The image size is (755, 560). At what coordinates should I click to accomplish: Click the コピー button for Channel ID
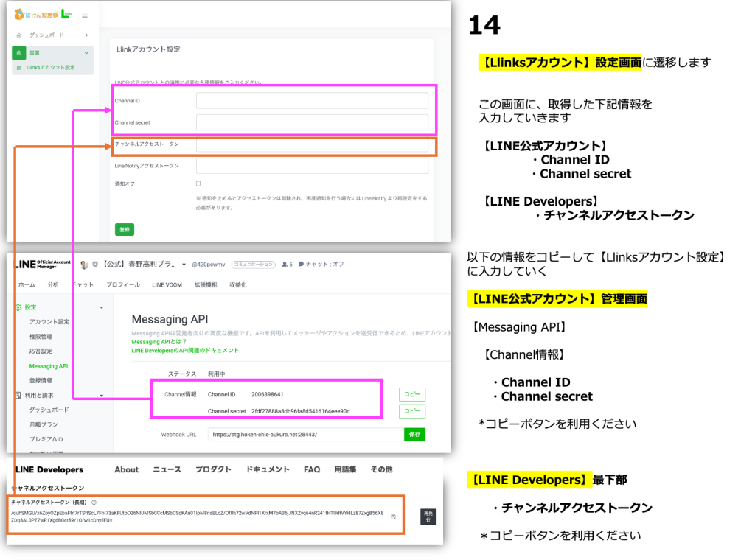point(412,394)
